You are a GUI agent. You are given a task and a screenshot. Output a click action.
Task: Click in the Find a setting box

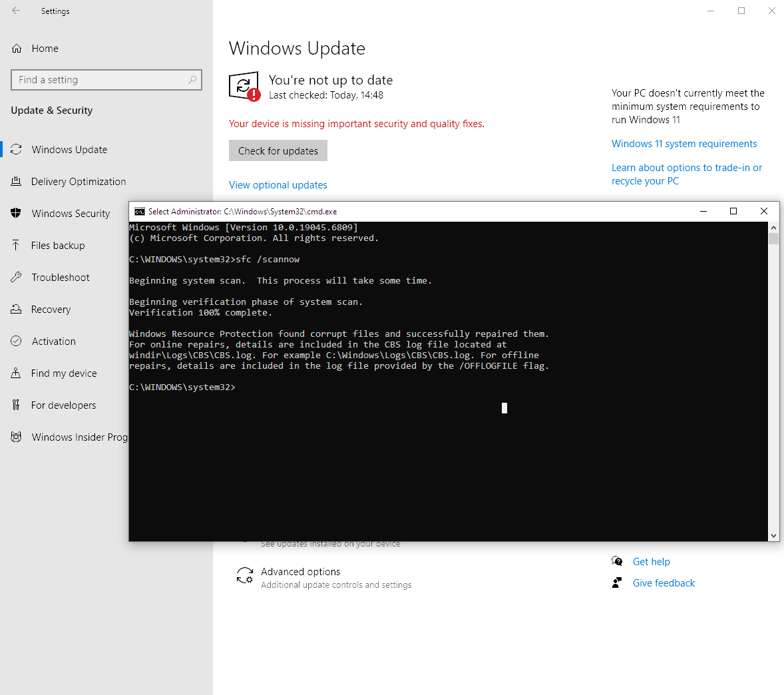pyautogui.click(x=100, y=80)
